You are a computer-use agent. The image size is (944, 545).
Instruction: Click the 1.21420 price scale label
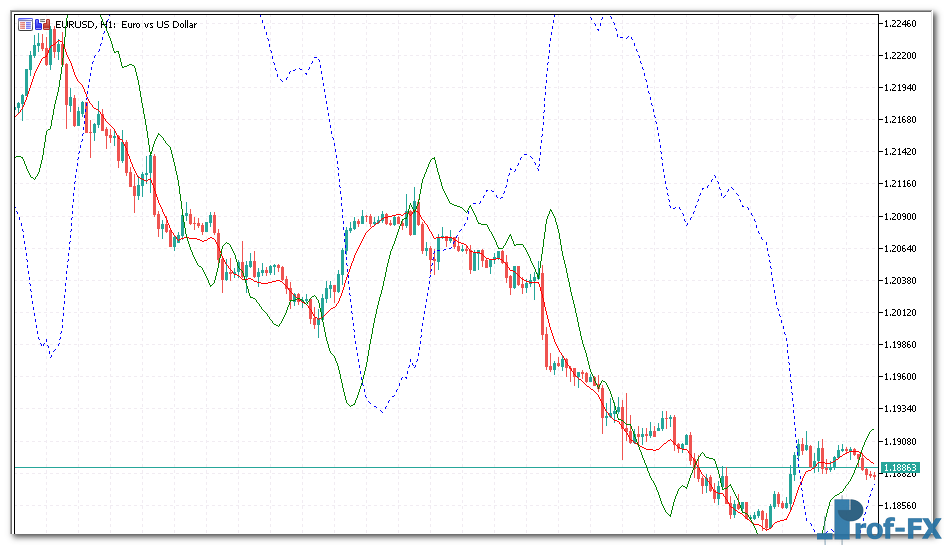[902, 151]
